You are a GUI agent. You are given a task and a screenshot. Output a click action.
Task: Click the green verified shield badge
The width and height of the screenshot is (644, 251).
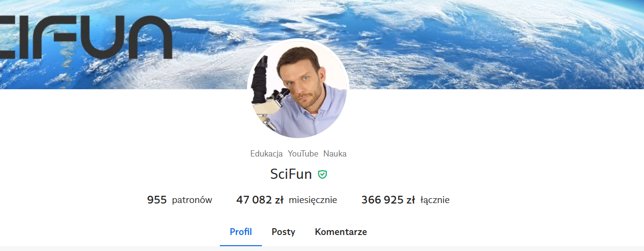[322, 174]
